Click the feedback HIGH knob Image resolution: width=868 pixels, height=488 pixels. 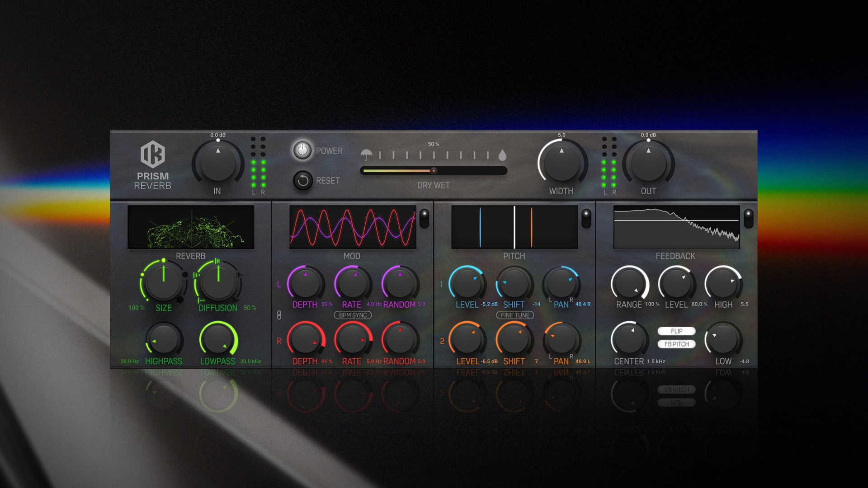[723, 283]
